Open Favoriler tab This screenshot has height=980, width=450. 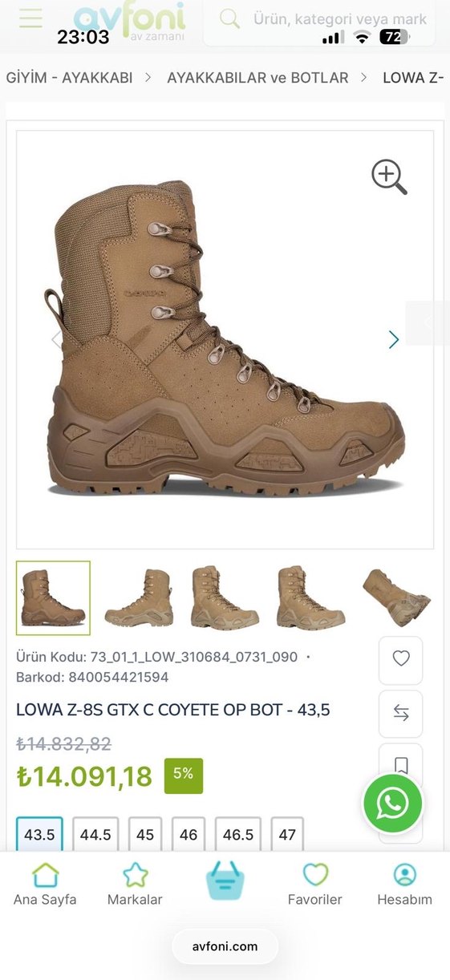pyautogui.click(x=315, y=885)
